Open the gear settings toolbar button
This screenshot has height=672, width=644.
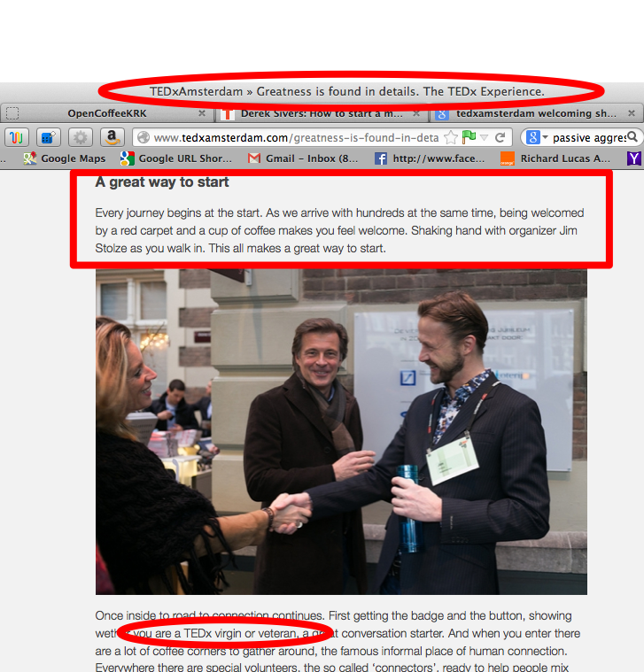[x=81, y=137]
